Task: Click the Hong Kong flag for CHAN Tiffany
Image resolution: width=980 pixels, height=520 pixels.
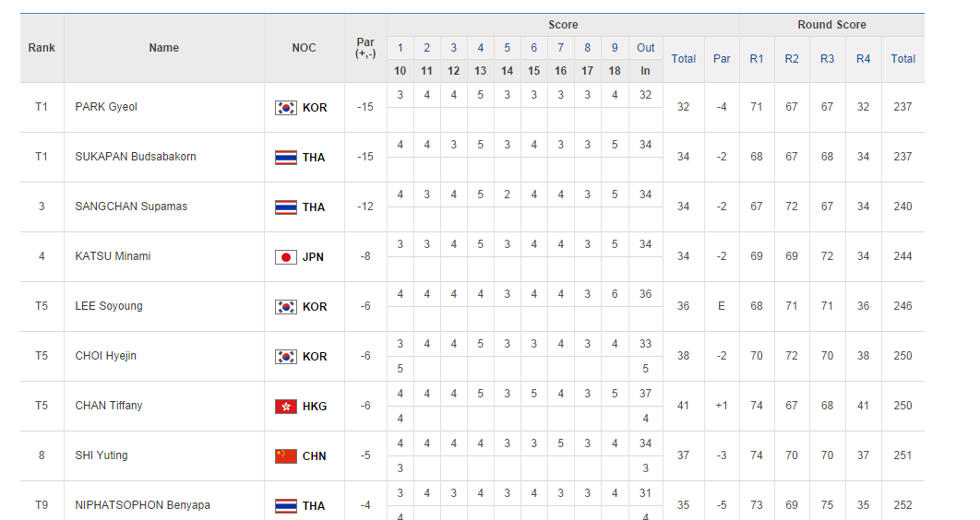Action: click(x=285, y=407)
